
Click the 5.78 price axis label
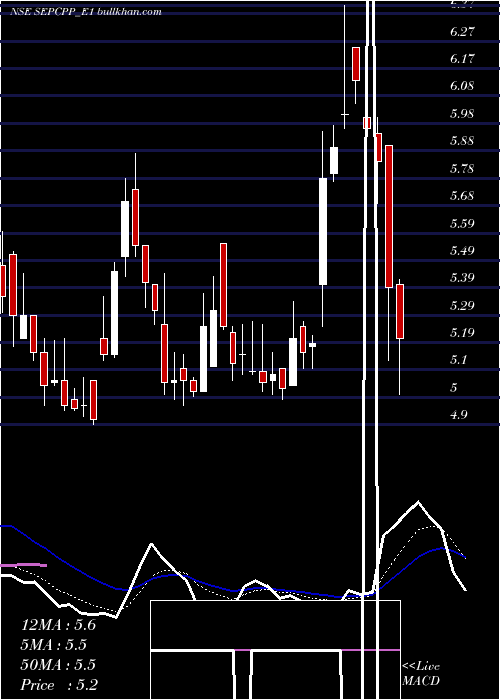click(462, 169)
